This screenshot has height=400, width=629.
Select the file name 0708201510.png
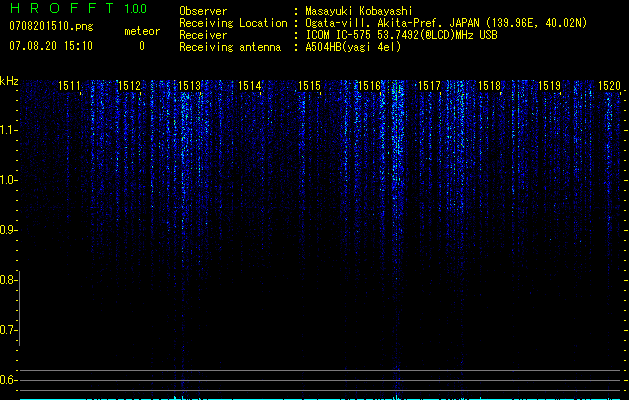click(x=51, y=27)
